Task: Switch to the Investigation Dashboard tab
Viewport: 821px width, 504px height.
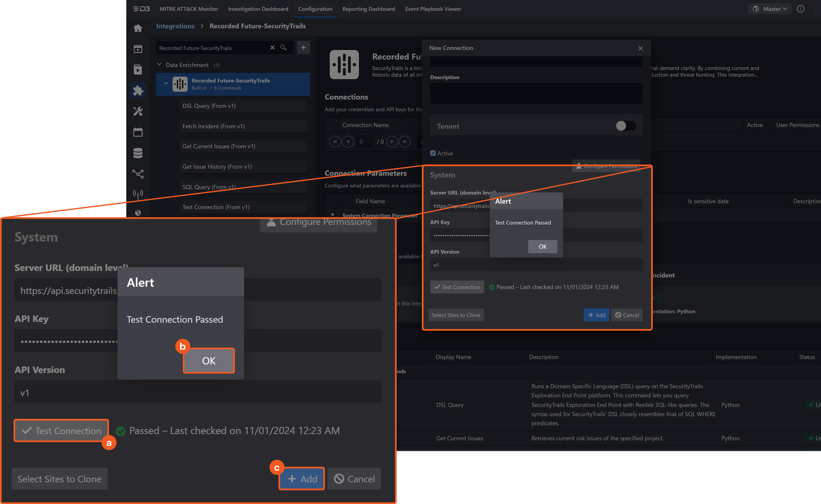Action: pos(258,9)
